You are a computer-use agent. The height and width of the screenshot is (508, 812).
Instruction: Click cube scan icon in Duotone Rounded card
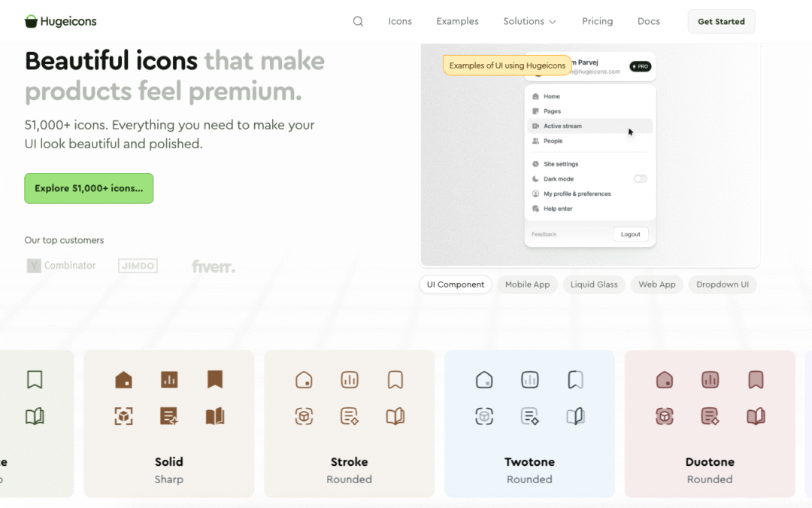pyautogui.click(x=665, y=415)
